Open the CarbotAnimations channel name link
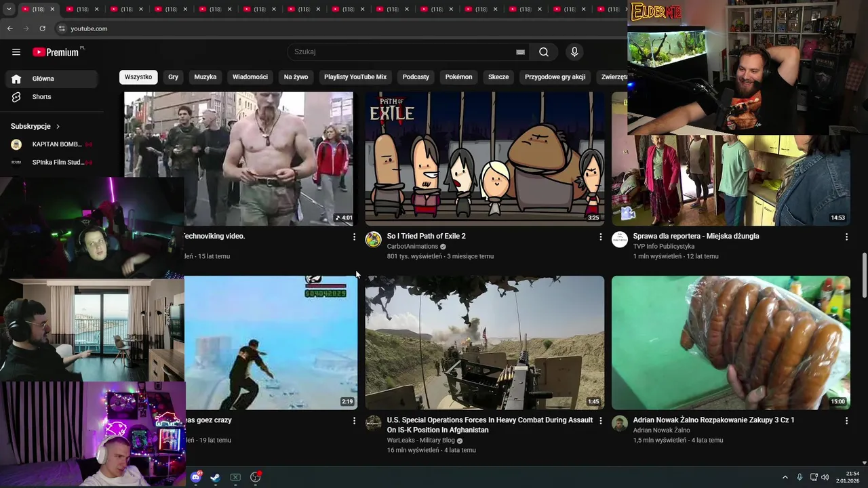 [412, 247]
